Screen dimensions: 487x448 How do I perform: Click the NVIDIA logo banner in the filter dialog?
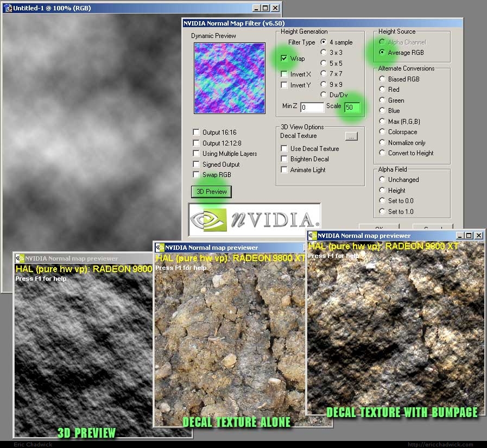pos(255,219)
